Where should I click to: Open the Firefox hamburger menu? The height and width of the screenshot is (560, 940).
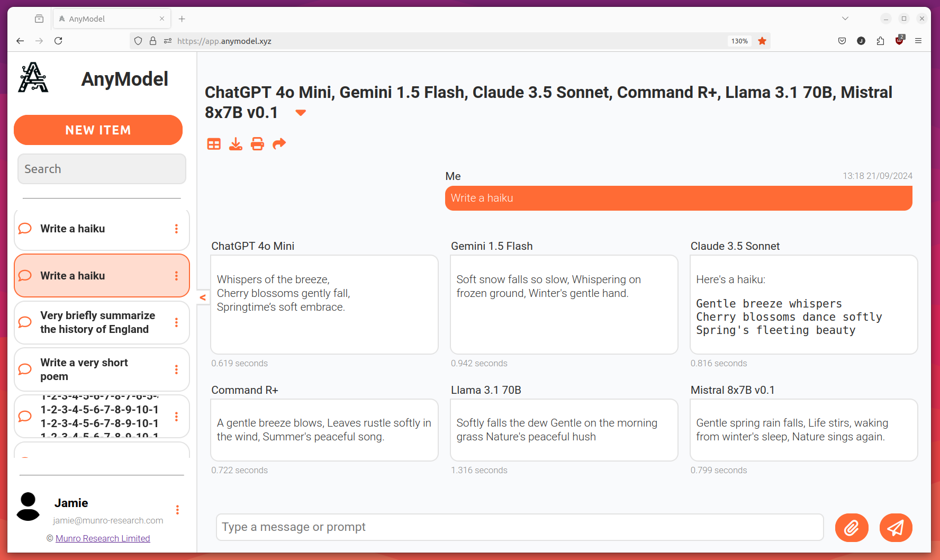[918, 41]
